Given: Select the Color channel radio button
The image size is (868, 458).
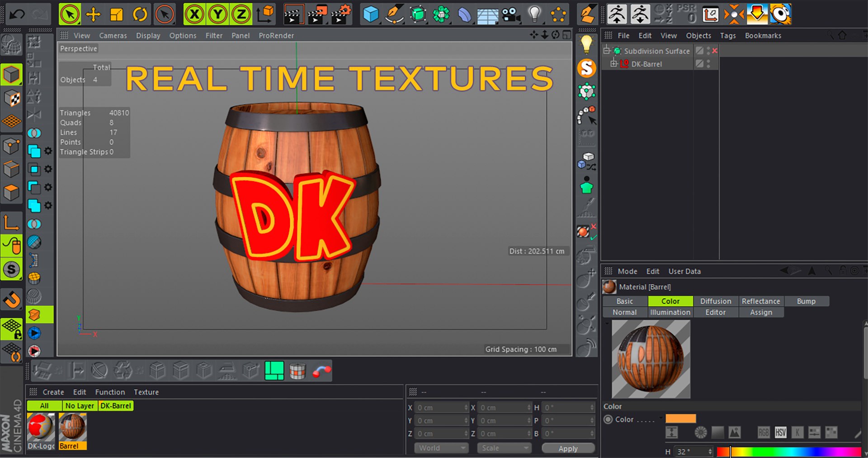Looking at the screenshot, I should coord(608,420).
